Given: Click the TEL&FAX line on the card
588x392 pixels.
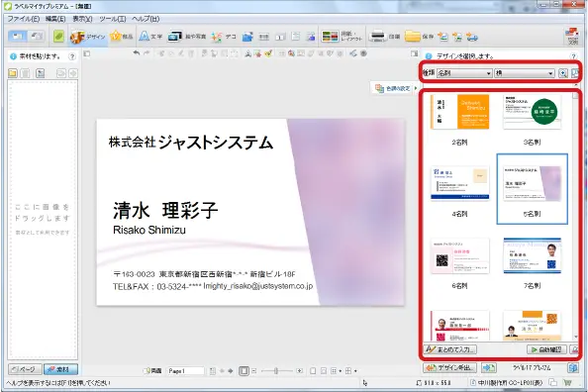Looking at the screenshot, I should pyautogui.click(x=213, y=286).
